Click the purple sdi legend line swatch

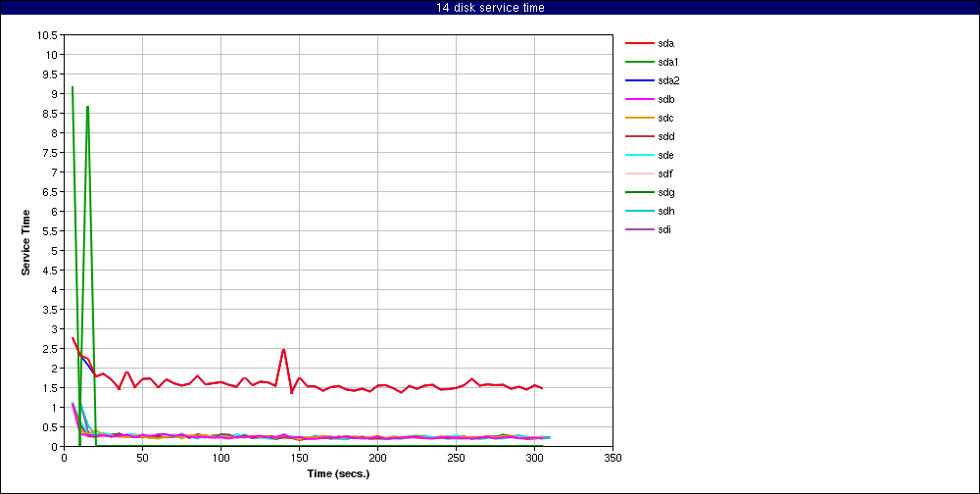pos(639,229)
